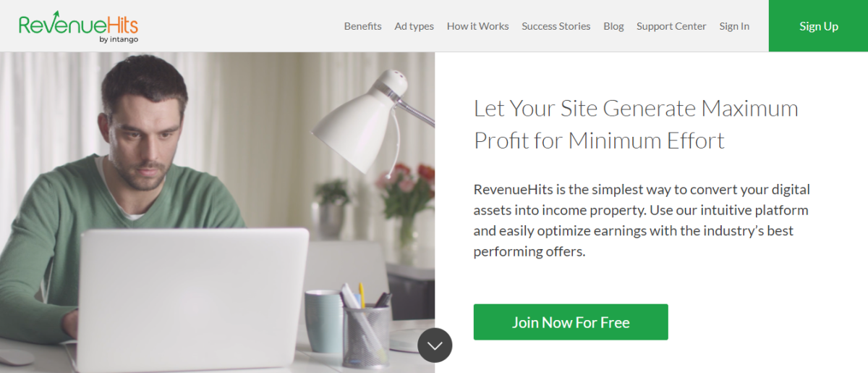View Success Stories in the navigation

click(556, 26)
